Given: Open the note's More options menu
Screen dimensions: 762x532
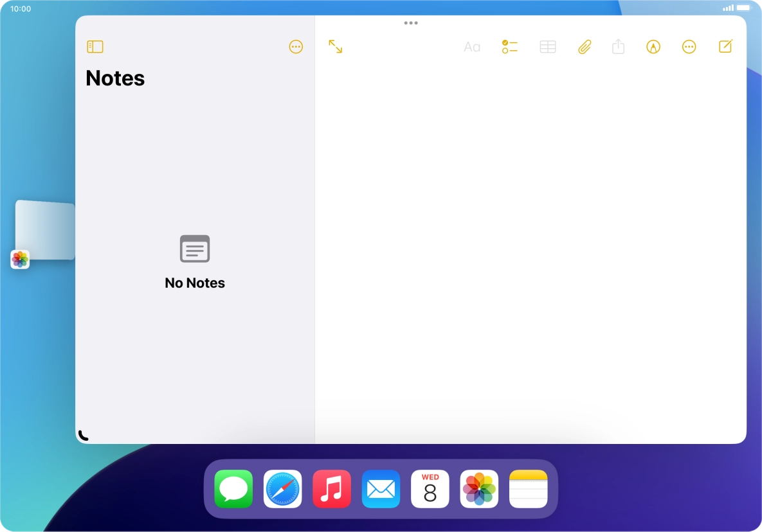Looking at the screenshot, I should 689,46.
